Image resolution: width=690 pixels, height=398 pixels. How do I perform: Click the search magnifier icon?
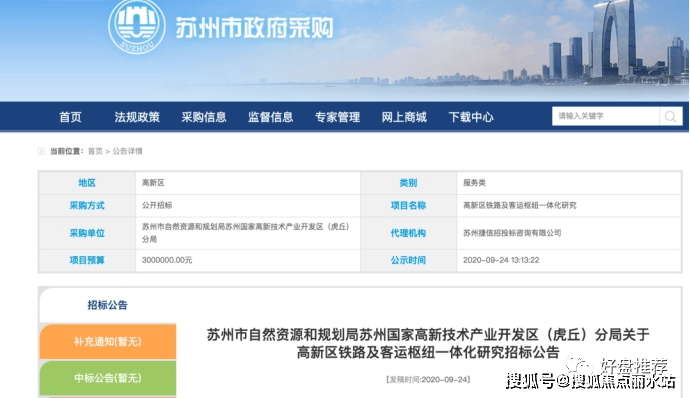[x=671, y=117]
